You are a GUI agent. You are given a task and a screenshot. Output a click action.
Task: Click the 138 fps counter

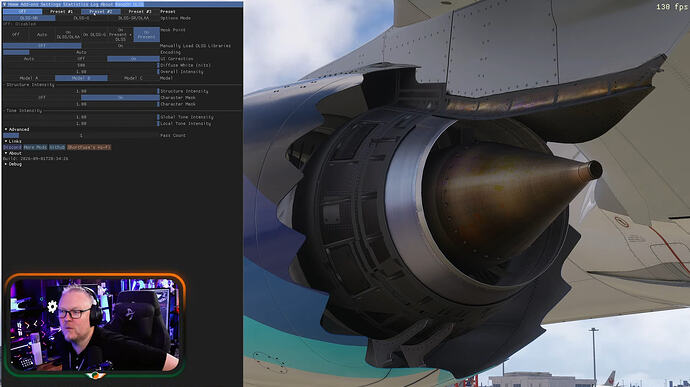672,7
